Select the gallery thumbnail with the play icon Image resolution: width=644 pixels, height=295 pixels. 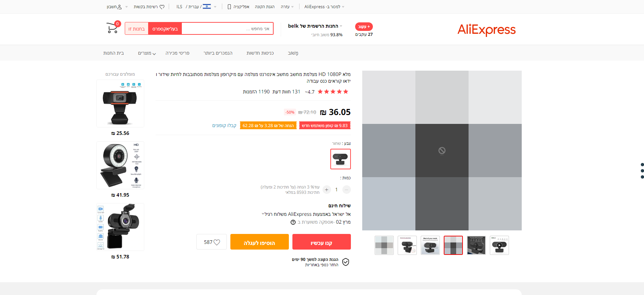pyautogui.click(x=499, y=245)
